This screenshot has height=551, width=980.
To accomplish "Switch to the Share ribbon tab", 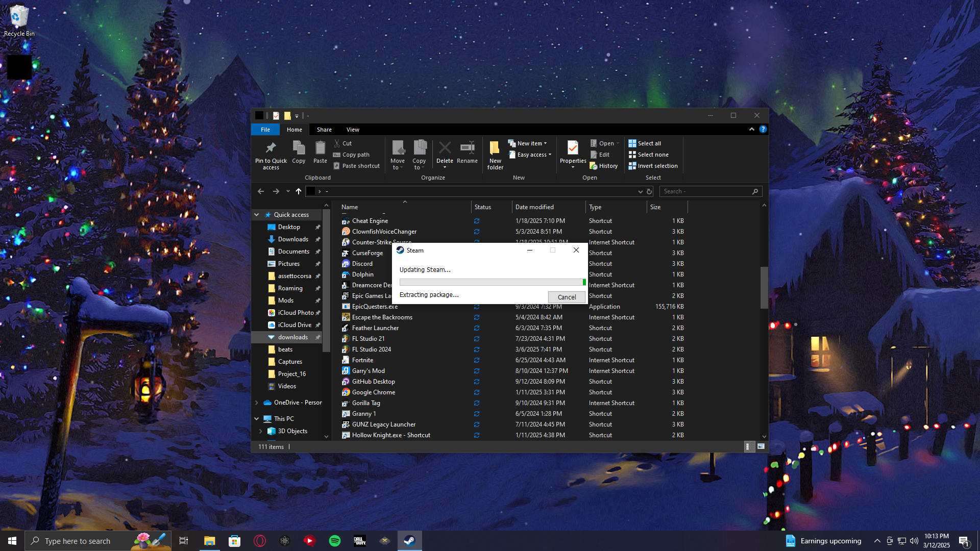I will (x=324, y=130).
